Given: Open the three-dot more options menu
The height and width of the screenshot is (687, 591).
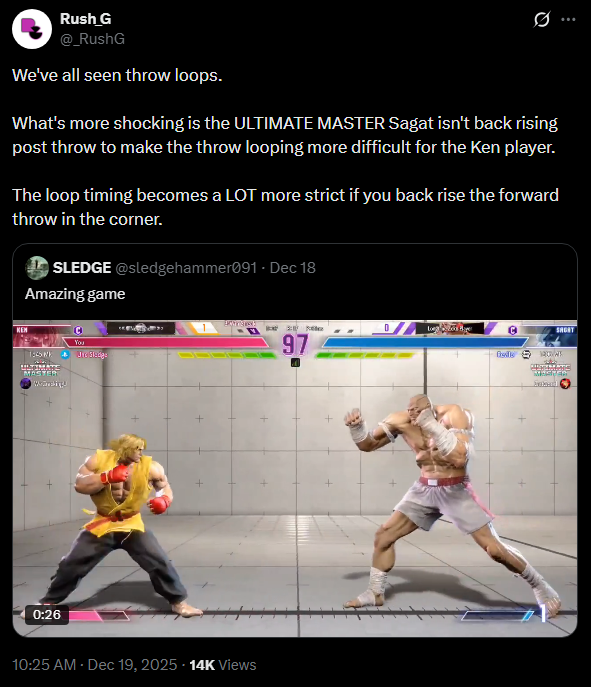Looking at the screenshot, I should (x=568, y=19).
